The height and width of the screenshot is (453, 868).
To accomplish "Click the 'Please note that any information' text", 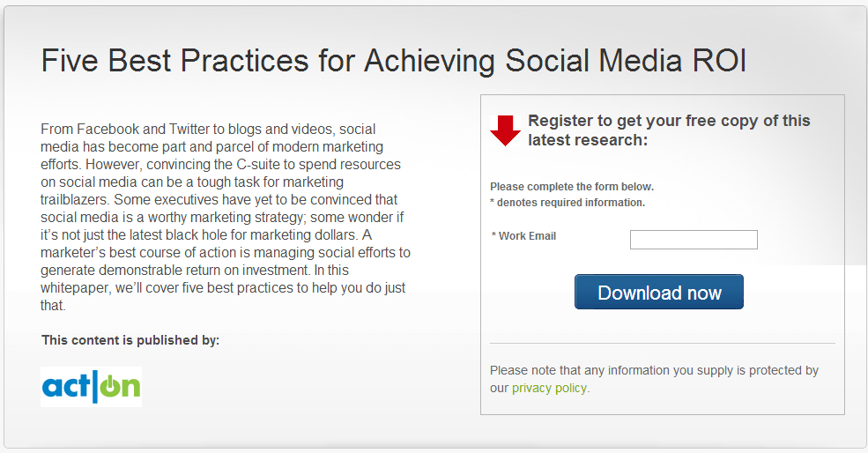I will 654,371.
